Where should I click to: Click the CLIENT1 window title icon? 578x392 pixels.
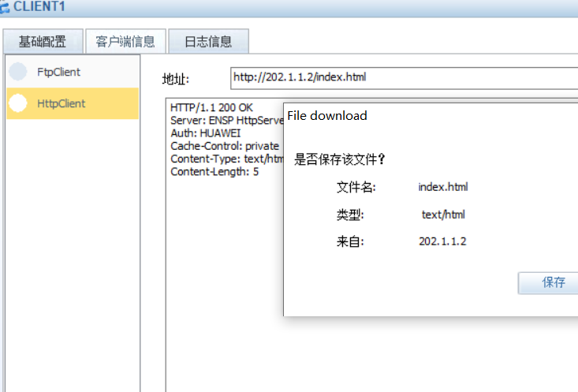pyautogui.click(x=4, y=6)
